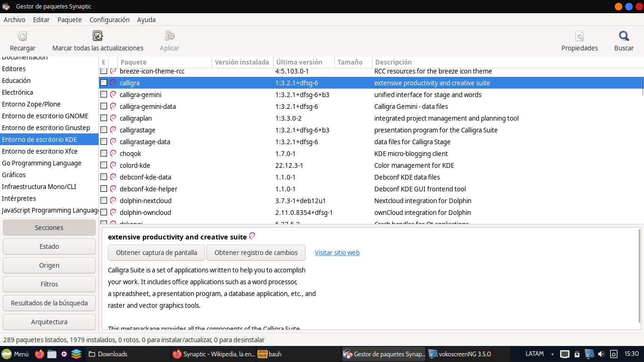
Task: Click the Estado filter button
Action: [49, 247]
